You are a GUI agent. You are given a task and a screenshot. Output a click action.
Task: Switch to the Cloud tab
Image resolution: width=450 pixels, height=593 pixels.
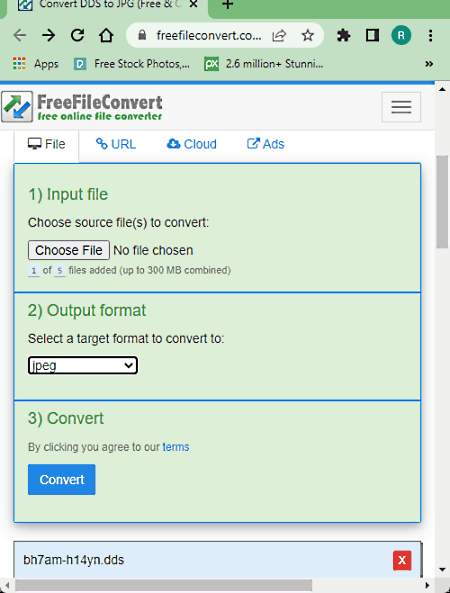(192, 144)
